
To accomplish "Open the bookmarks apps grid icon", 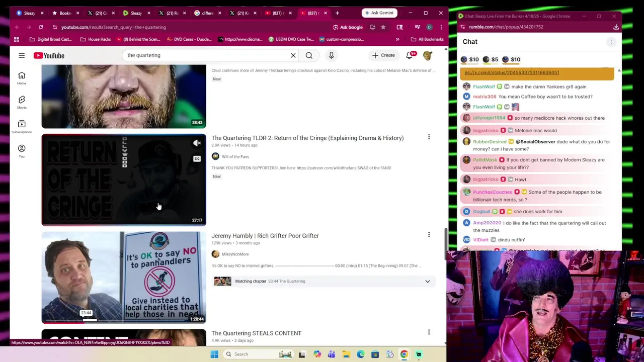I will (x=17, y=39).
